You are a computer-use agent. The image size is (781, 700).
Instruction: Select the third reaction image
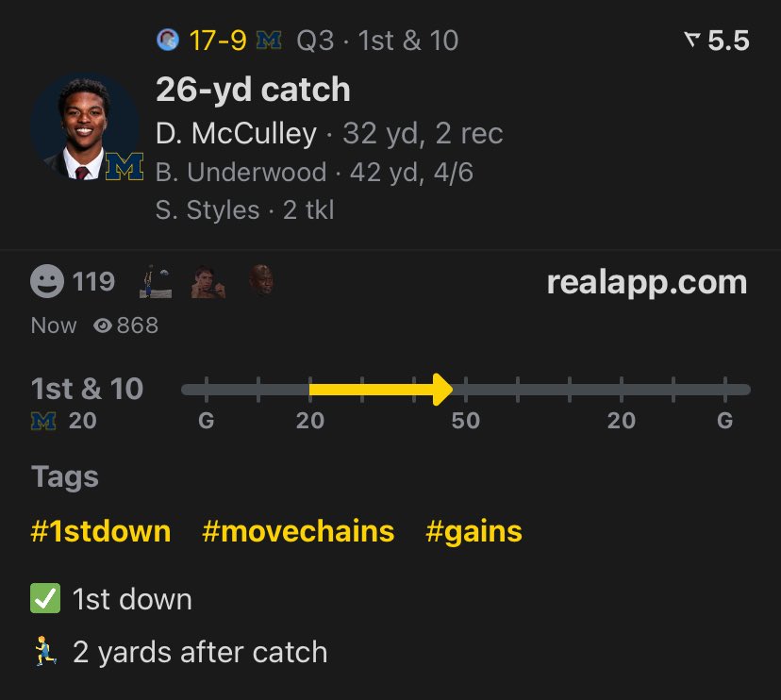[x=261, y=281]
